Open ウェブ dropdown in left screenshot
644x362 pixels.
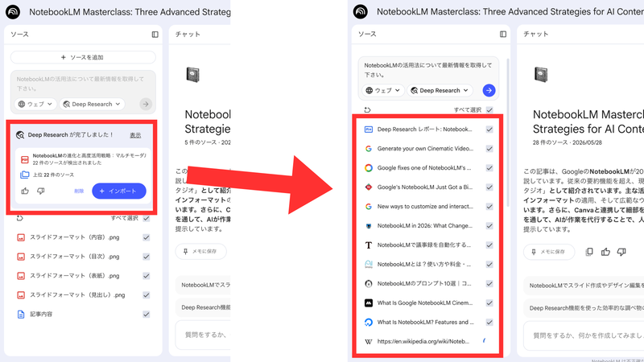click(x=35, y=105)
